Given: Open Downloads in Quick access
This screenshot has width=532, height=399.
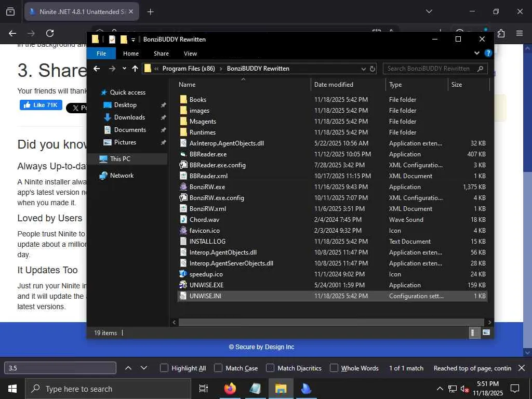Looking at the screenshot, I should (129, 117).
